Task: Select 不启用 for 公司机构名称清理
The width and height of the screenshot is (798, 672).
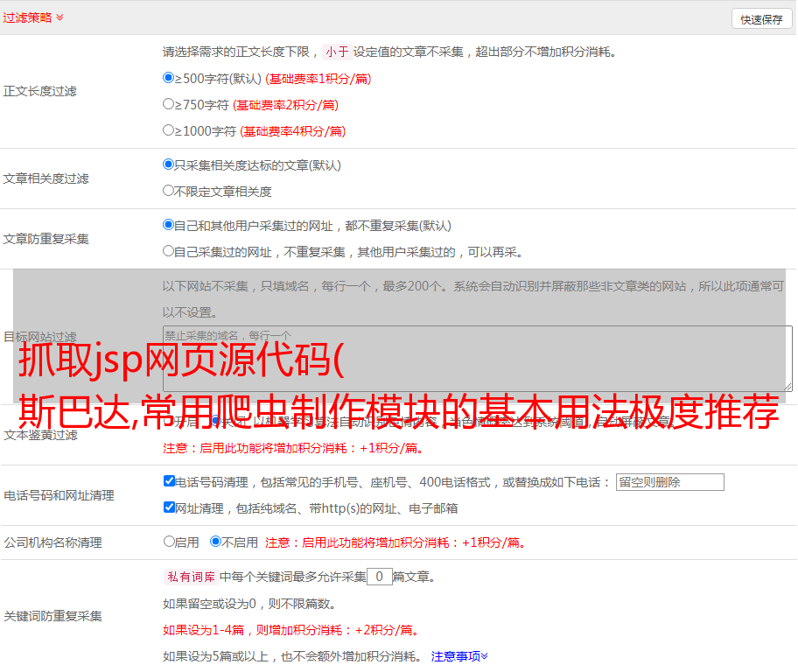Action: [x=215, y=542]
